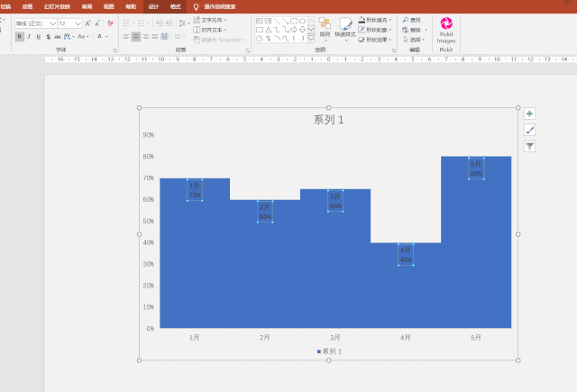Open the Chart Filters funnel button
Image resolution: width=577 pixels, height=392 pixels.
coord(529,146)
